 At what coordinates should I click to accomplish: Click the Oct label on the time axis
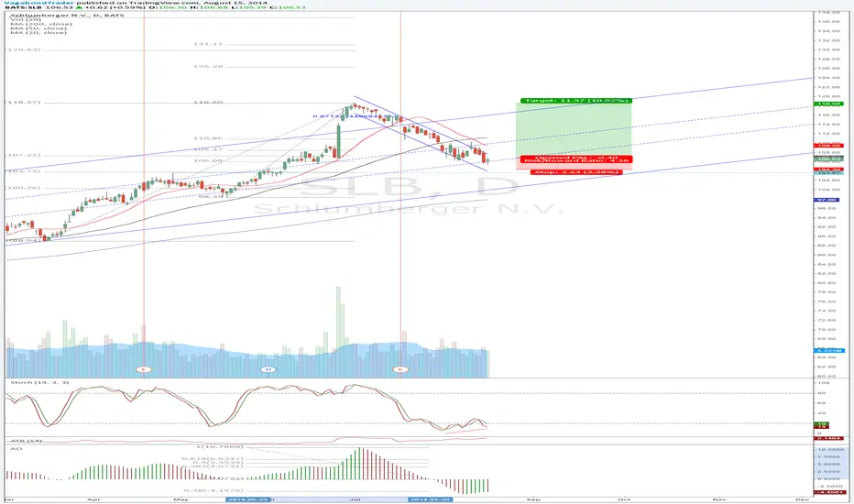[x=624, y=499]
